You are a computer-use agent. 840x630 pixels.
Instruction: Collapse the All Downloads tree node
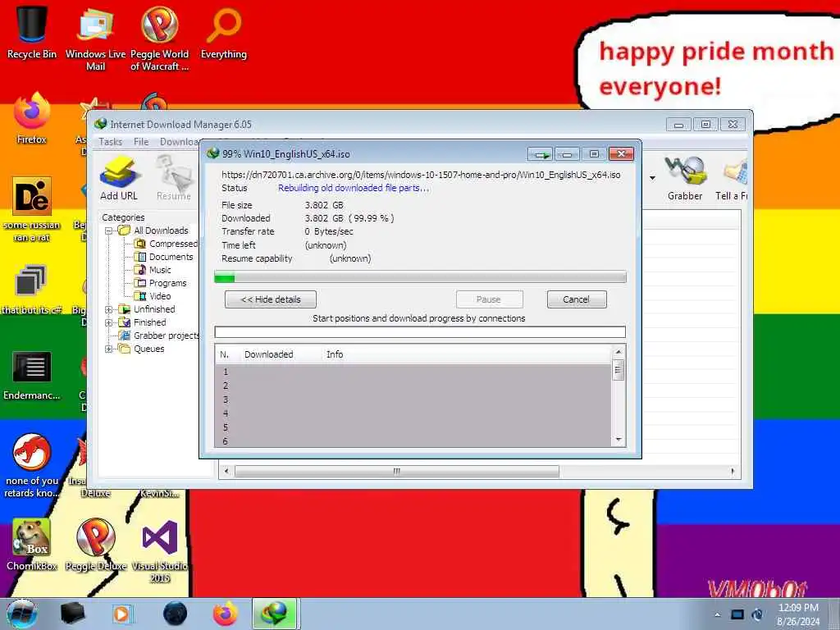pos(109,231)
